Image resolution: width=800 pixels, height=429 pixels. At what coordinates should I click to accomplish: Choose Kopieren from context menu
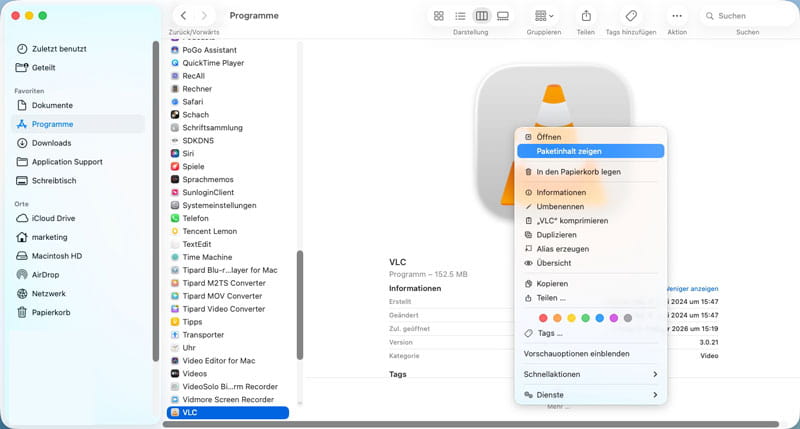coord(591,284)
